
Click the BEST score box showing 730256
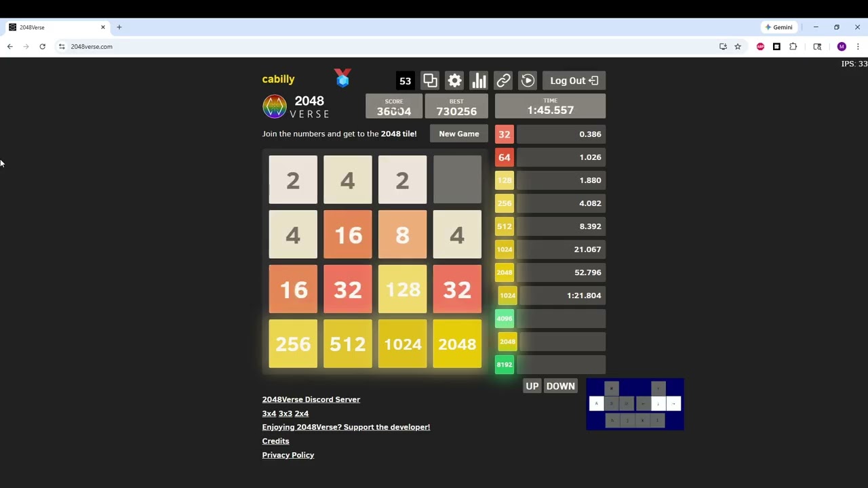(x=456, y=106)
